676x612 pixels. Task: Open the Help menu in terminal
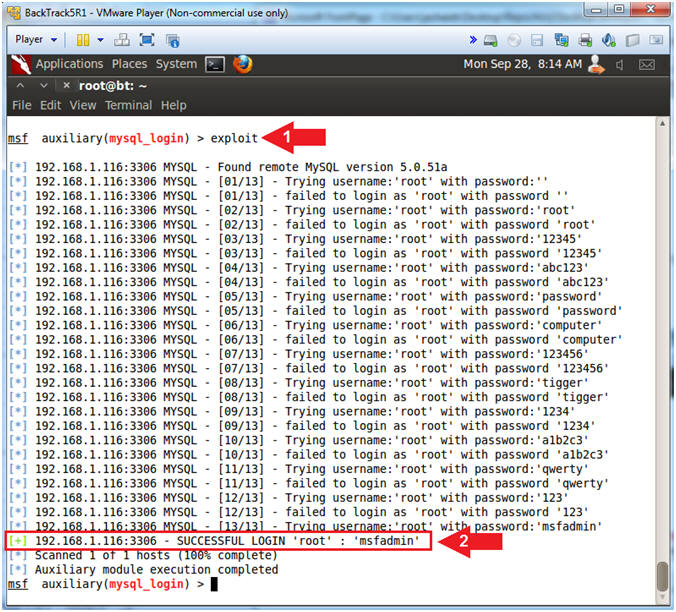coord(174,106)
